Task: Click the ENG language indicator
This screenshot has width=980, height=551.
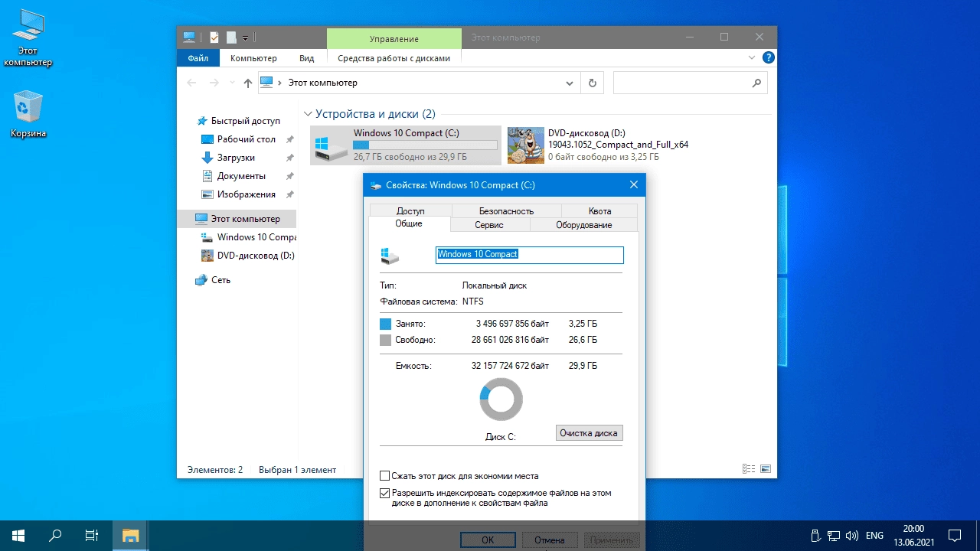Action: [x=874, y=536]
